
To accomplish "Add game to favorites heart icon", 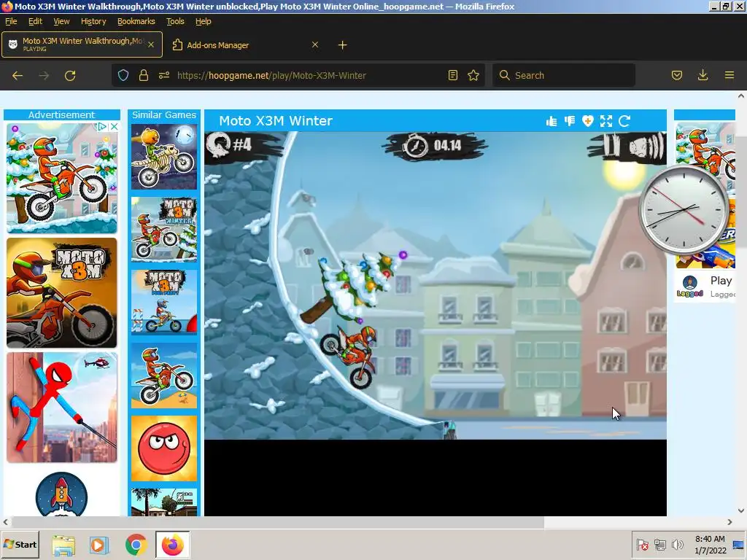I will 587,121.
